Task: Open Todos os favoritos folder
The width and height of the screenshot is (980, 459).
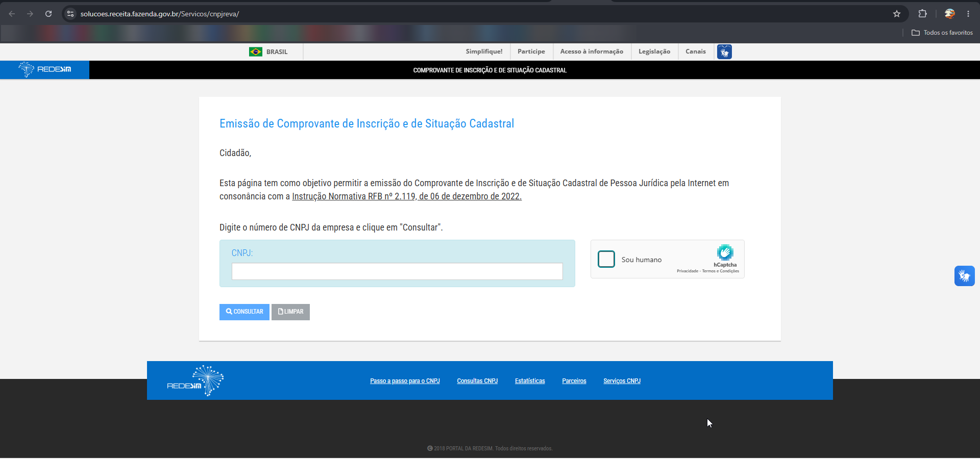Action: coord(942,33)
